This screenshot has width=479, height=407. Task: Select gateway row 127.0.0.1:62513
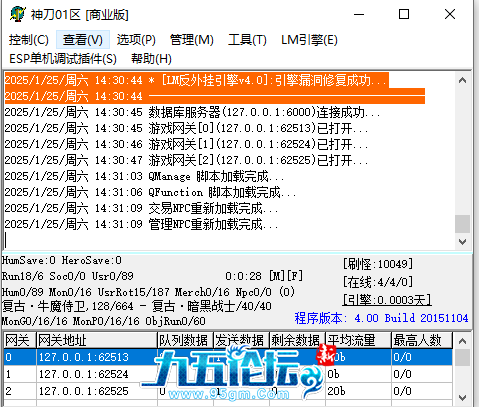pyautogui.click(x=228, y=357)
